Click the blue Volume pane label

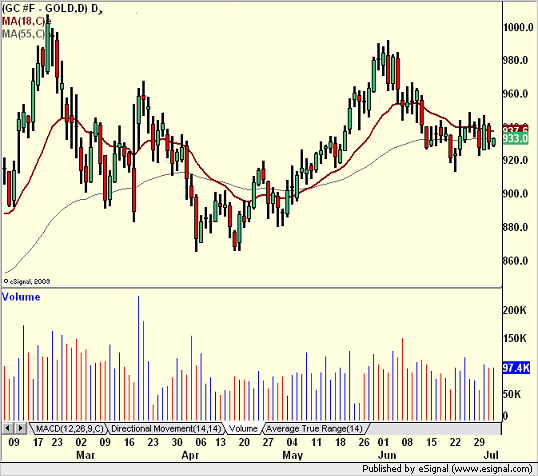(x=21, y=297)
